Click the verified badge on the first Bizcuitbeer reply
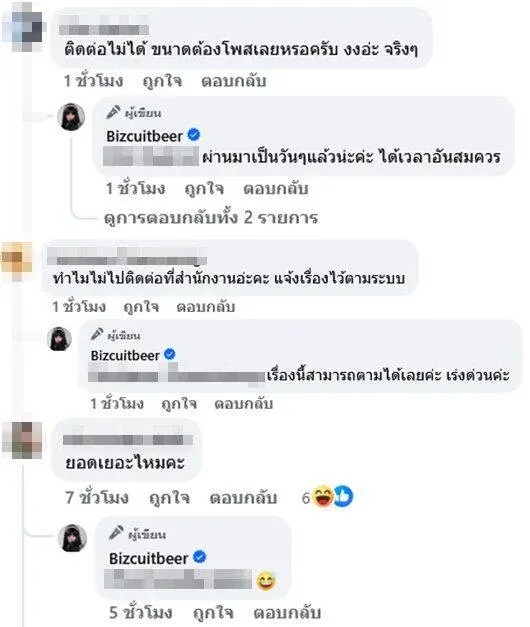Screen dimensions: 530x627 click(194, 135)
